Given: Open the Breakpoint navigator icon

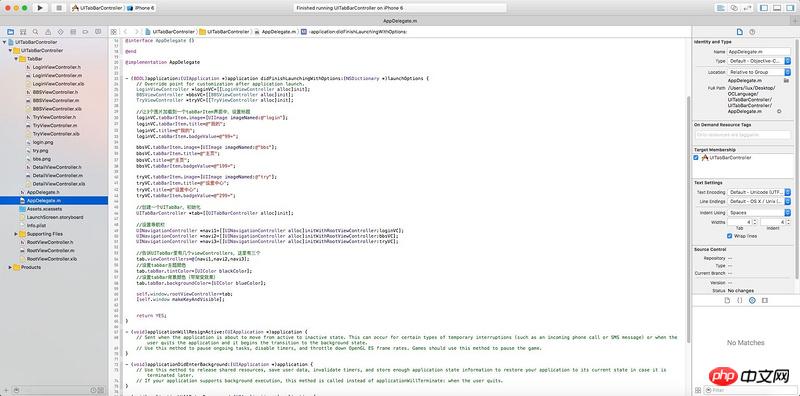Looking at the screenshot, I should [85, 32].
